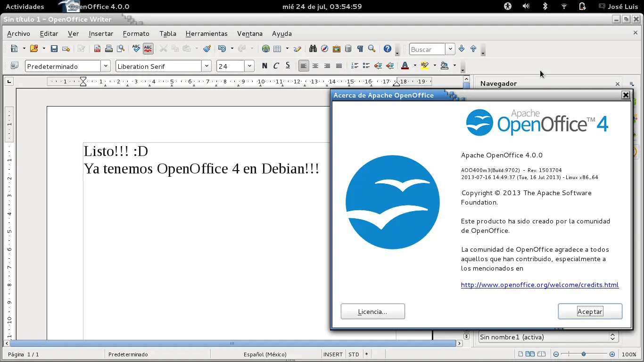Click the Open file folder icon
Viewport: 644px width, 362px height.
34,49
